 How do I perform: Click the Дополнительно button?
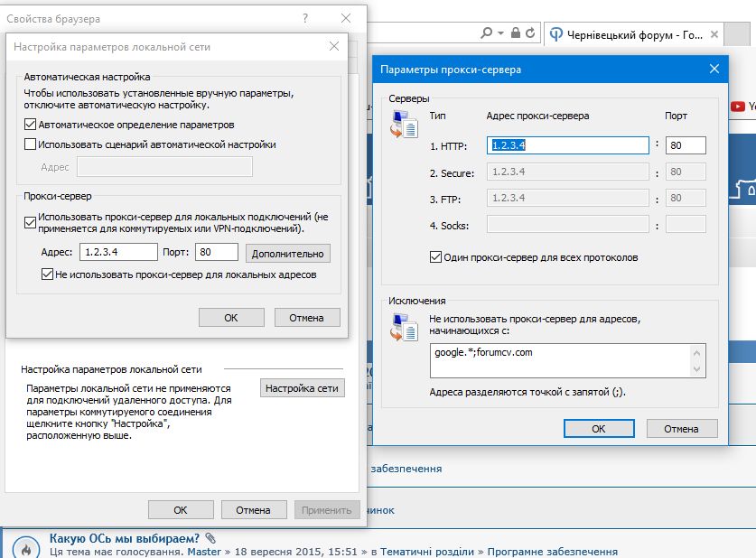[x=287, y=254]
